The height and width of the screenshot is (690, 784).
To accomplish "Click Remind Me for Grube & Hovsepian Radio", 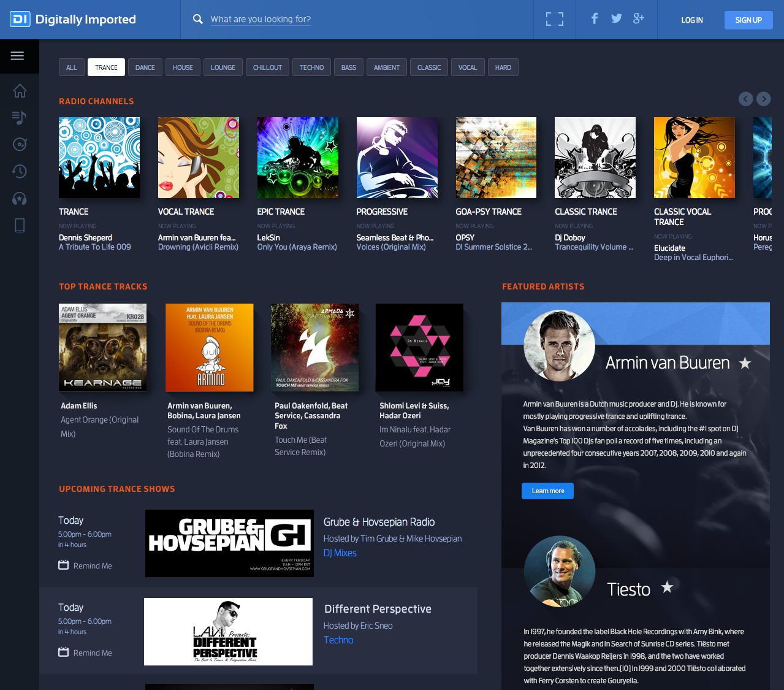I will (x=93, y=565).
